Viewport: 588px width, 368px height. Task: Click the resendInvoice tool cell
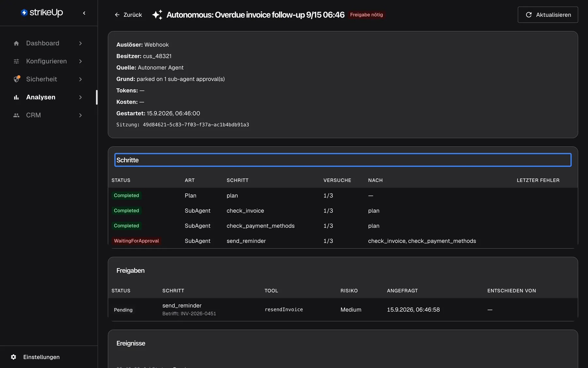(284, 309)
